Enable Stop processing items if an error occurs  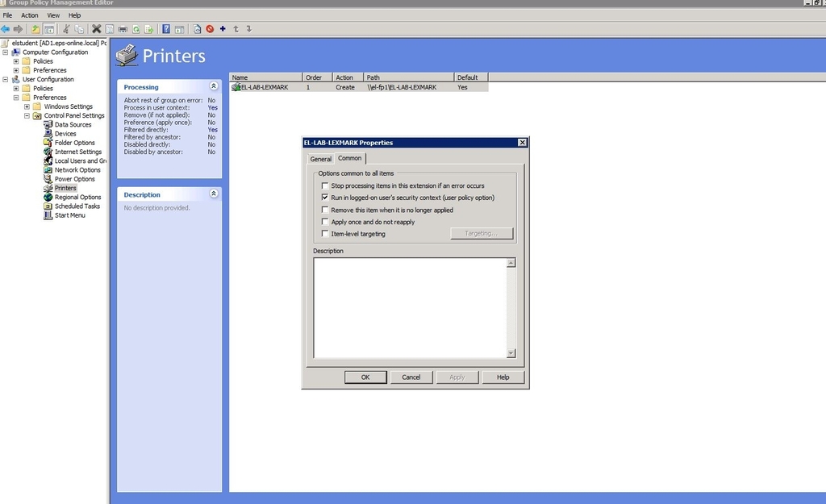click(326, 185)
